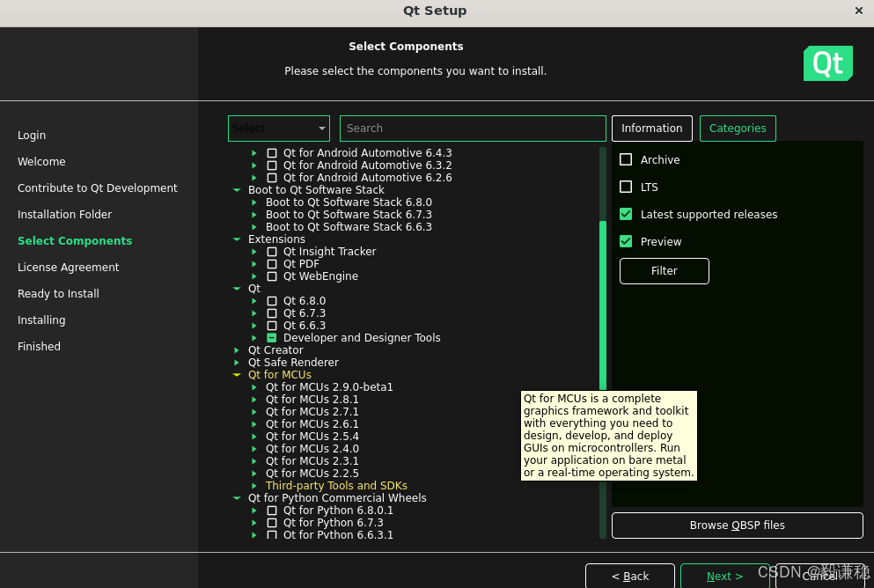
Task: Expand the Qt Safe Renderer node
Action: 237,363
